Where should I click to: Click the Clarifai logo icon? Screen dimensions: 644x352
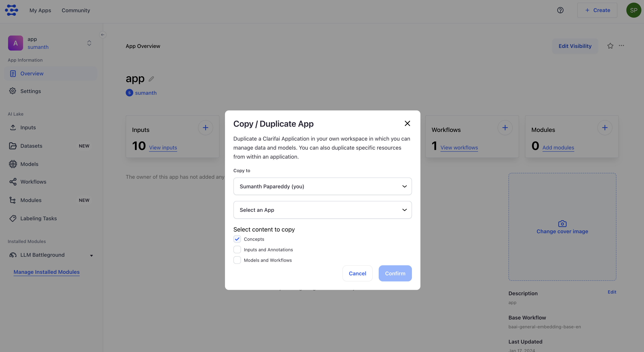[11, 10]
